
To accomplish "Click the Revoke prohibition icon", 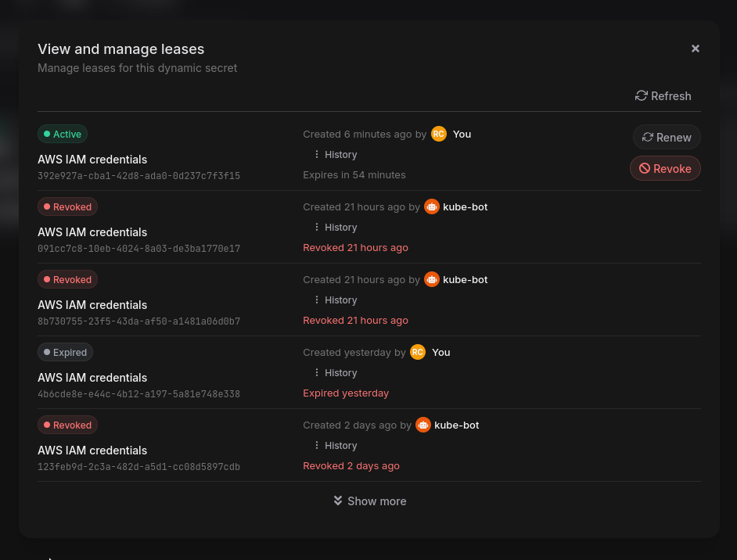I will pyautogui.click(x=644, y=168).
